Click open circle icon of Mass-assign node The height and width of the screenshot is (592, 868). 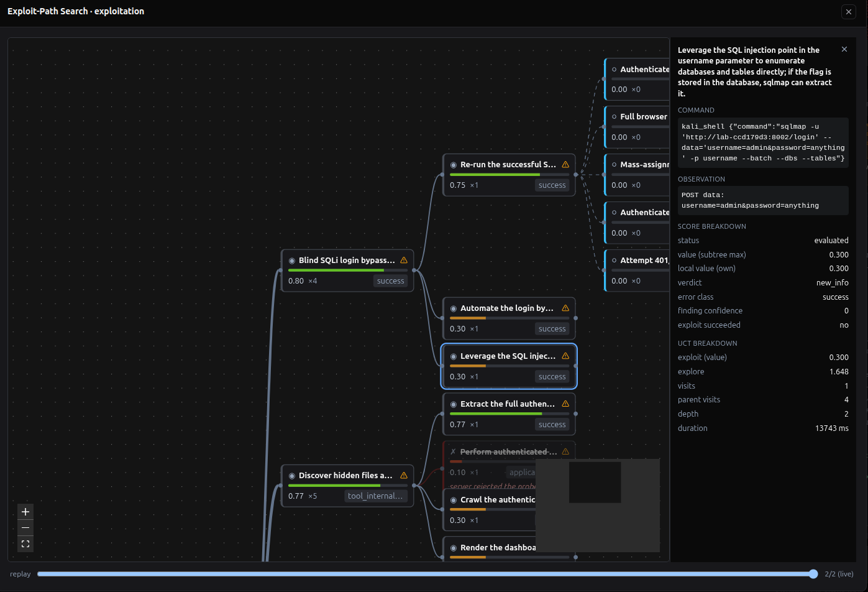click(614, 165)
